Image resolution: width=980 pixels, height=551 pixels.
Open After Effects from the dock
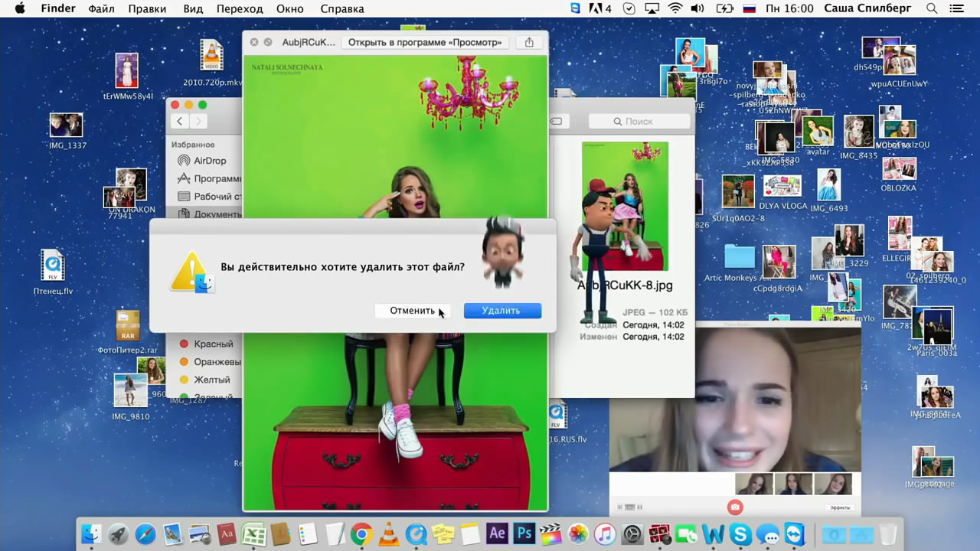tap(496, 533)
